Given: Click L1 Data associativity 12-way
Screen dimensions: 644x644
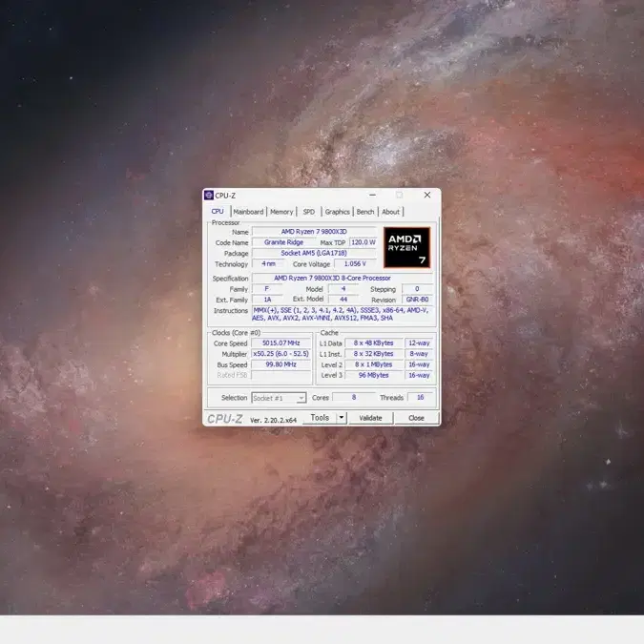Looking at the screenshot, I should coord(419,343).
